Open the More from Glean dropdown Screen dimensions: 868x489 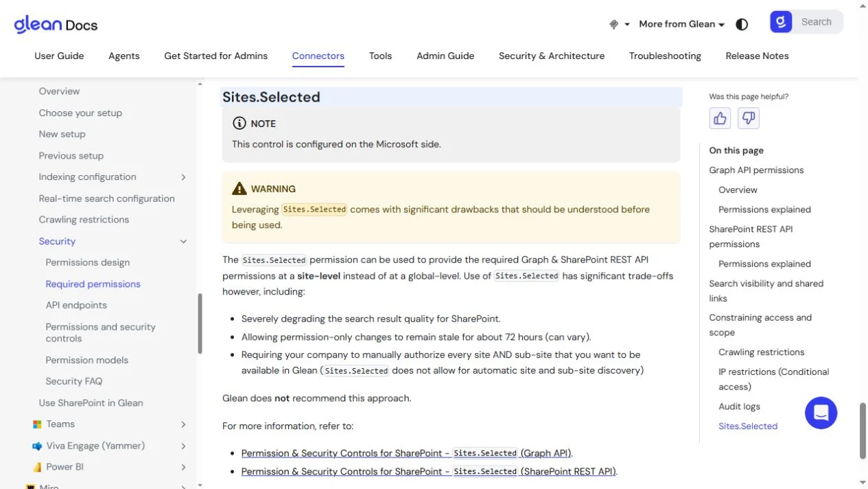point(681,24)
